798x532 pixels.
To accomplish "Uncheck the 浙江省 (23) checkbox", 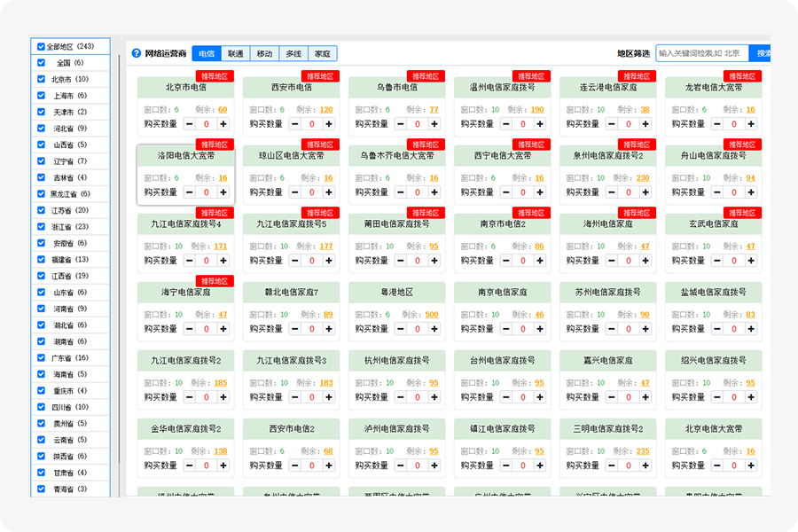I will (41, 227).
